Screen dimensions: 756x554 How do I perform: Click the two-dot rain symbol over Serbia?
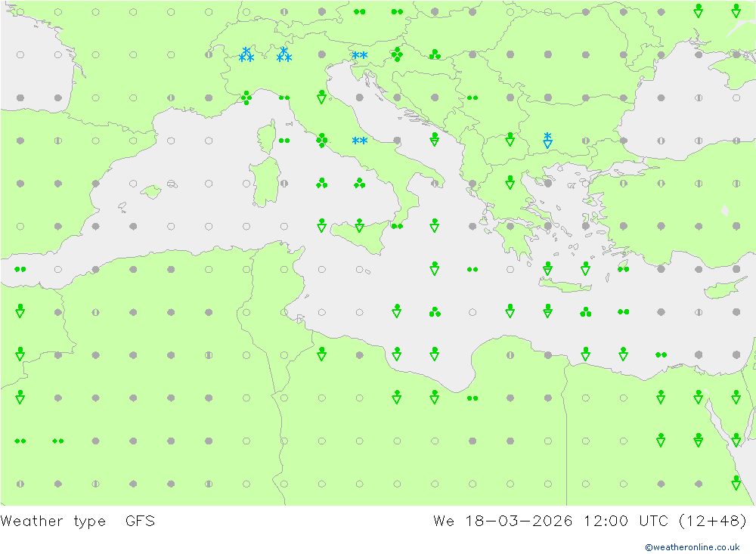click(472, 98)
